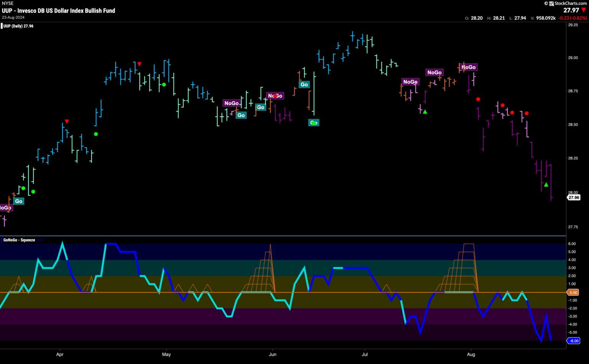This screenshot has width=589, height=364.
Task: Click the green dot just before May
Action: point(164,84)
